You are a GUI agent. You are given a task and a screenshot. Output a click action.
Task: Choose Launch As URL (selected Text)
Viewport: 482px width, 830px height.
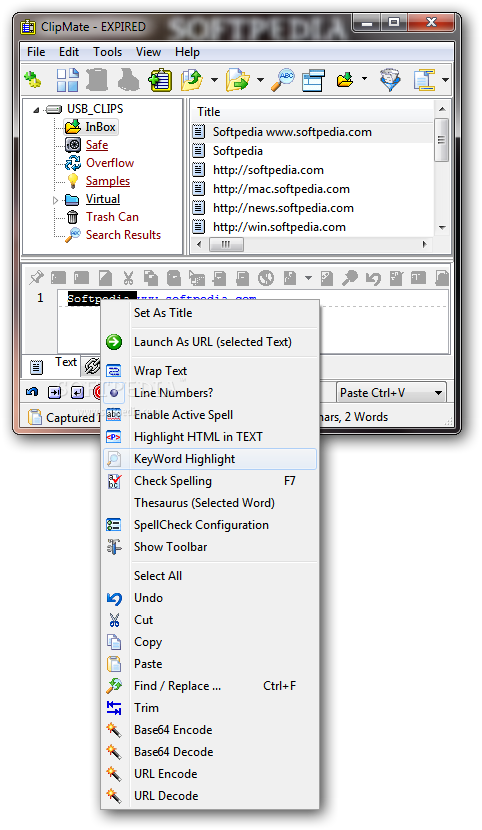coord(211,342)
